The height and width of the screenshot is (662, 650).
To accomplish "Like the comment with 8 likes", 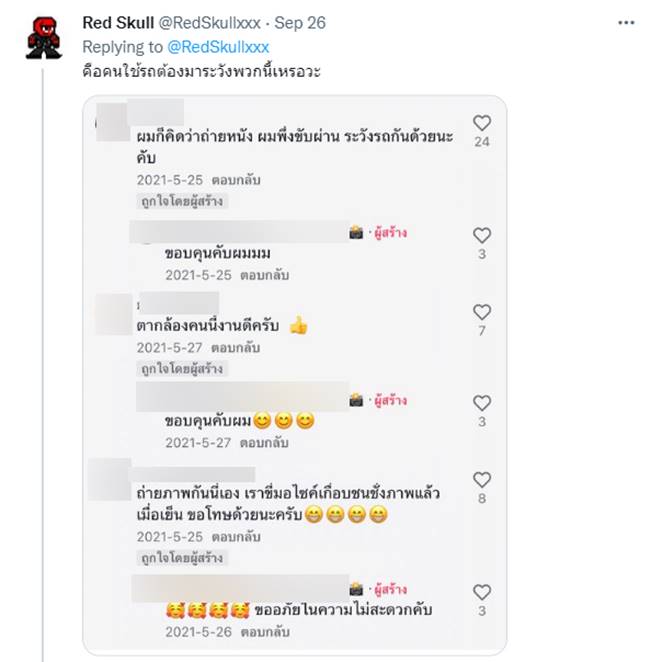I will [482, 480].
